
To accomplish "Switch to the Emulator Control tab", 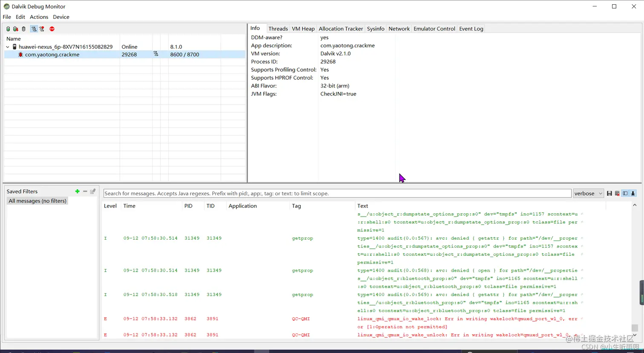I will (434, 29).
